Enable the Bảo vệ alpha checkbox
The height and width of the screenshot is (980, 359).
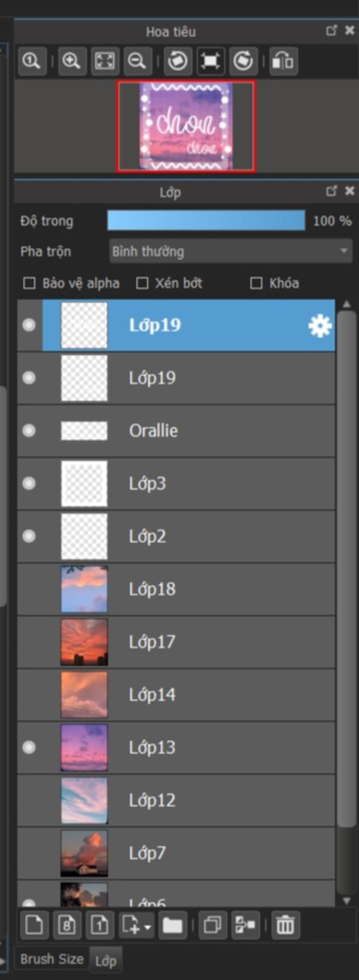pyautogui.click(x=29, y=283)
